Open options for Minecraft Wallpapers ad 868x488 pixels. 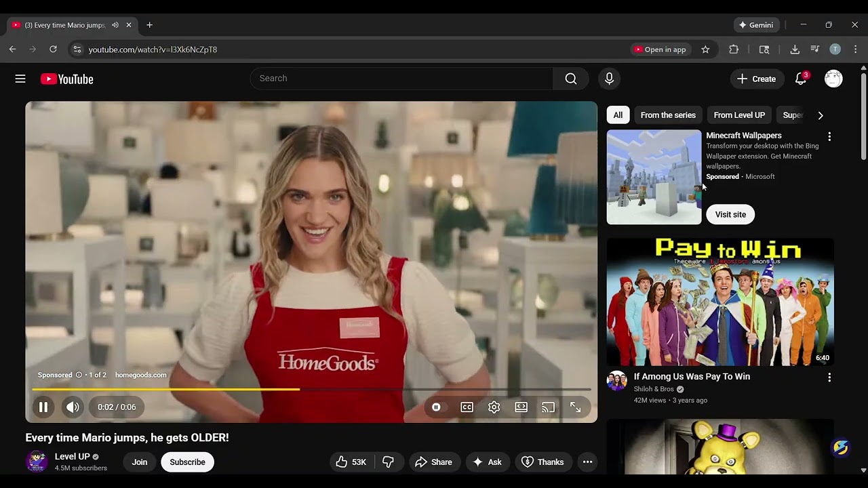[829, 136]
